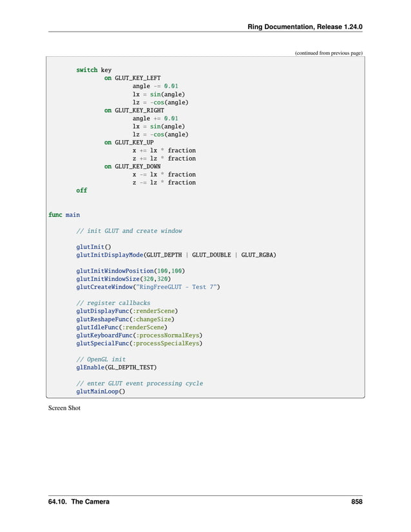Click the 'glutInit()' call

point(94,247)
